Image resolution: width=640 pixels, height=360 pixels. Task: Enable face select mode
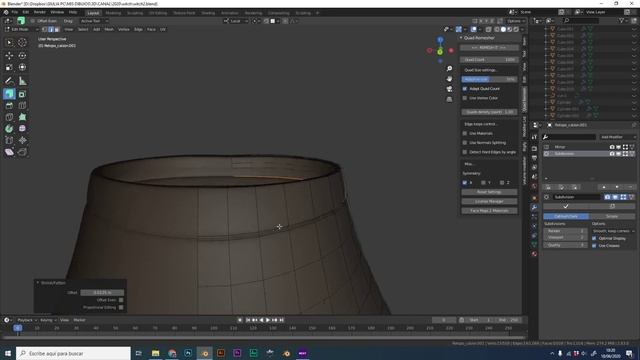[57, 29]
